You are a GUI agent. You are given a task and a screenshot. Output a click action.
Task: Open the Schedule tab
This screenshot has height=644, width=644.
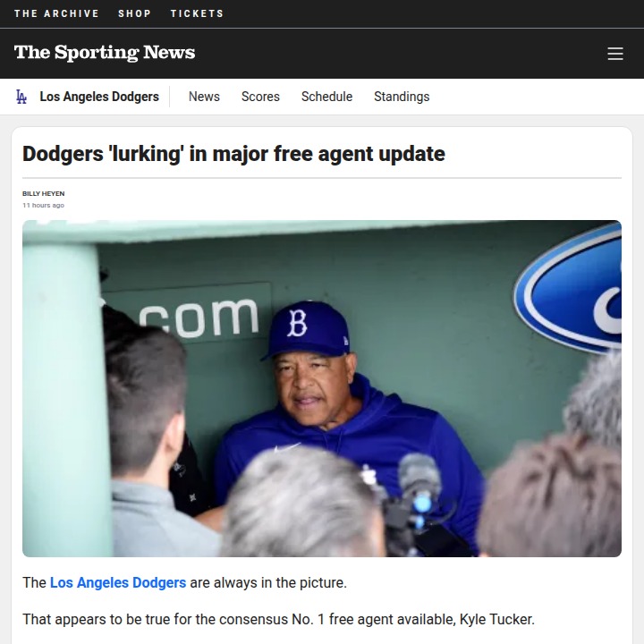coord(327,97)
